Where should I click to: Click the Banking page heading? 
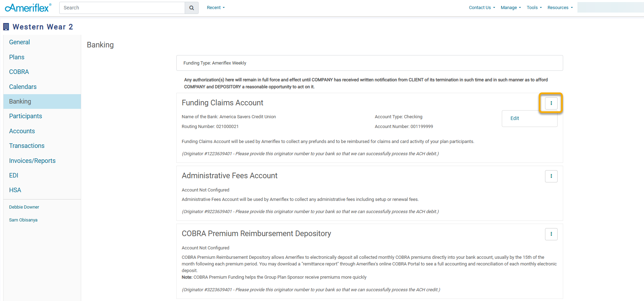coord(100,45)
